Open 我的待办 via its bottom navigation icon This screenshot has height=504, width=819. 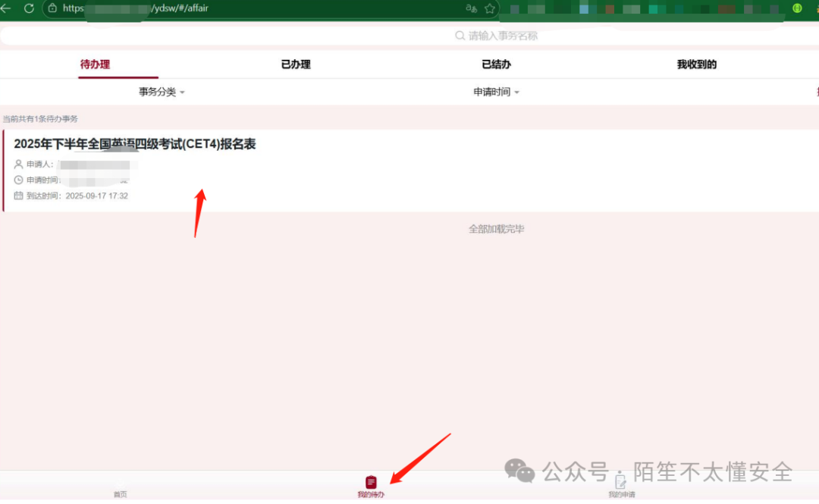(371, 483)
